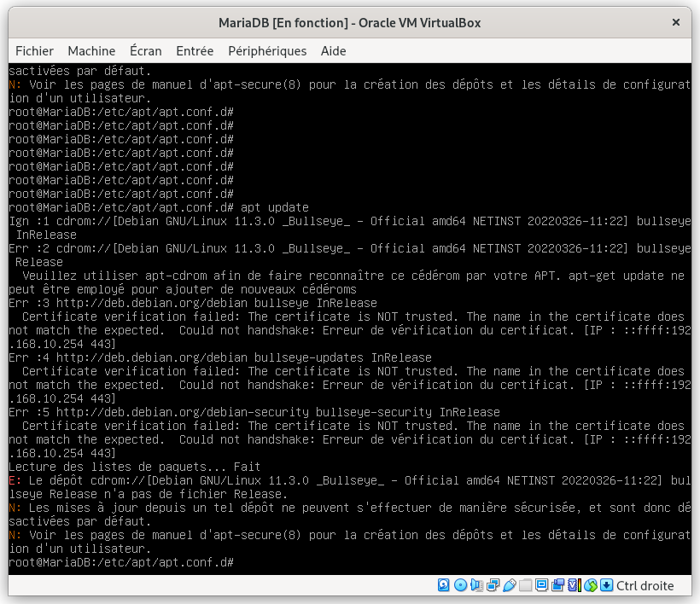700x604 pixels.
Task: Open the display settings indicator icon
Action: 541,585
